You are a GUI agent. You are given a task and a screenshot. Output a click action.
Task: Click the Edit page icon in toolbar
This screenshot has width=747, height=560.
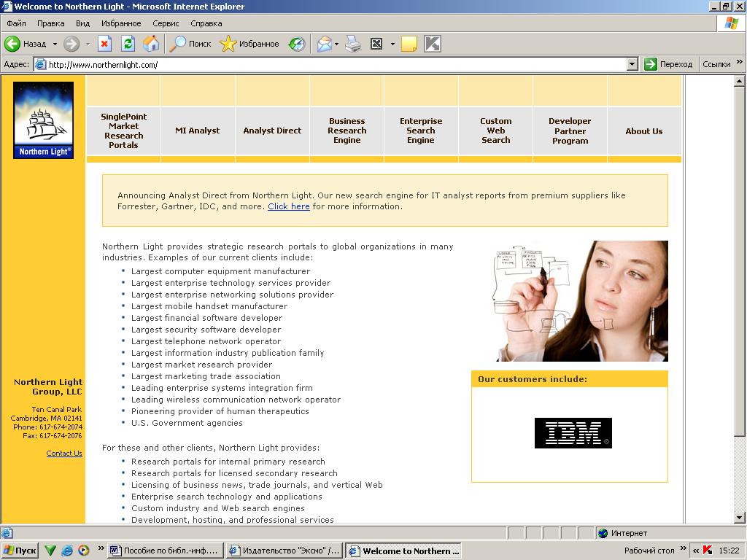pyautogui.click(x=376, y=44)
